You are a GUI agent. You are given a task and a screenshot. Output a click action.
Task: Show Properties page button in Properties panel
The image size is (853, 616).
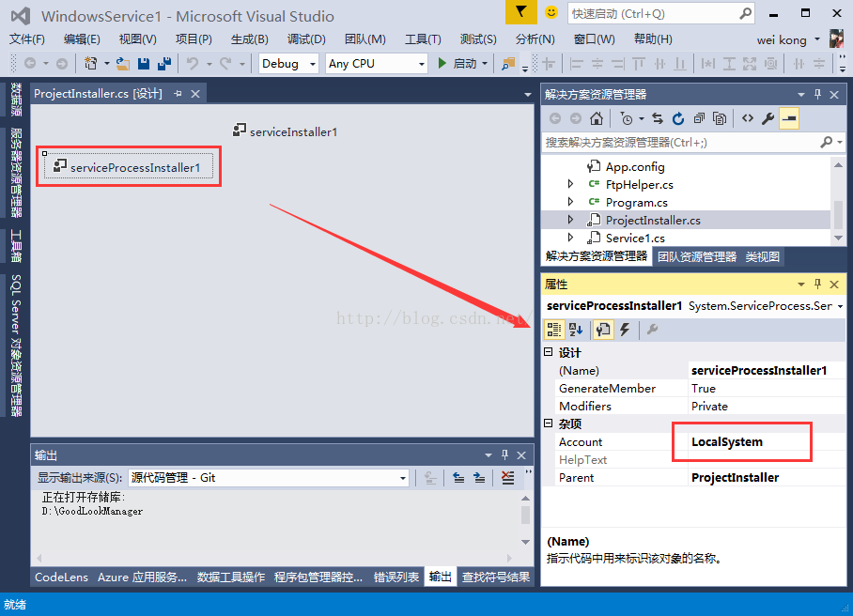603,330
